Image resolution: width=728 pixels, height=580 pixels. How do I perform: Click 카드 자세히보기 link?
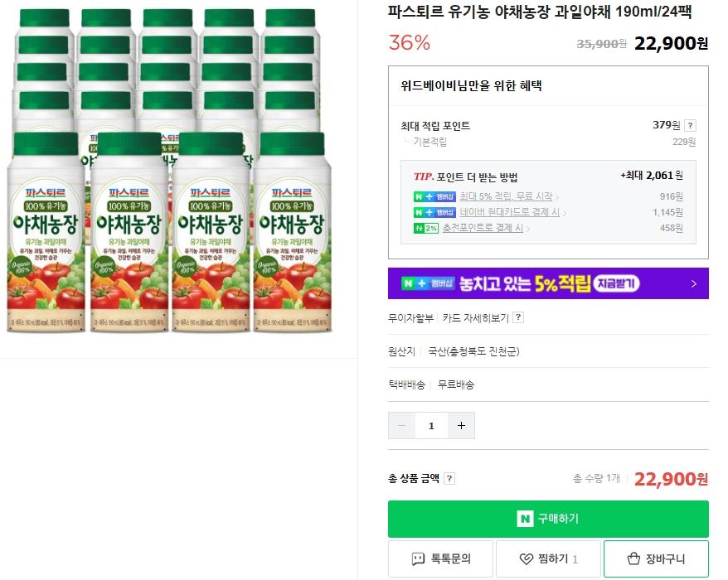click(x=475, y=317)
